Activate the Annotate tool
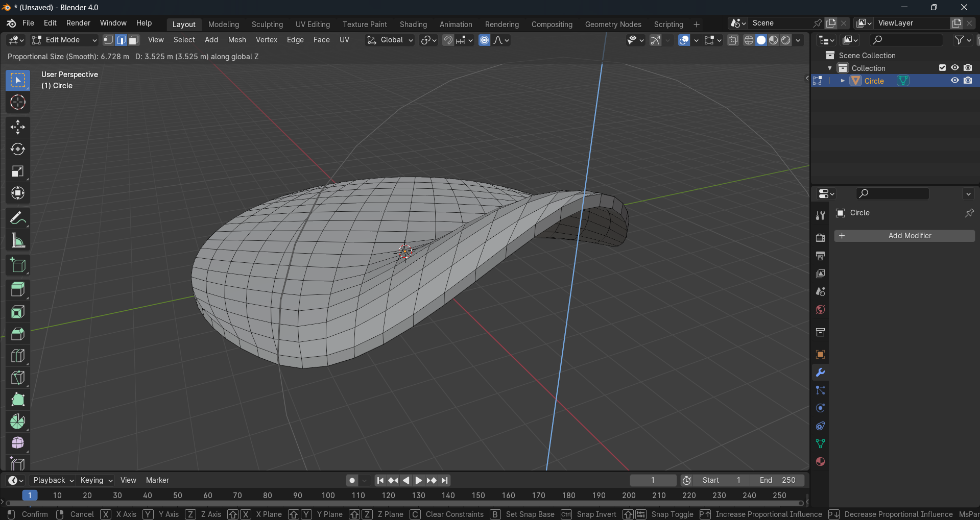 coord(18,218)
